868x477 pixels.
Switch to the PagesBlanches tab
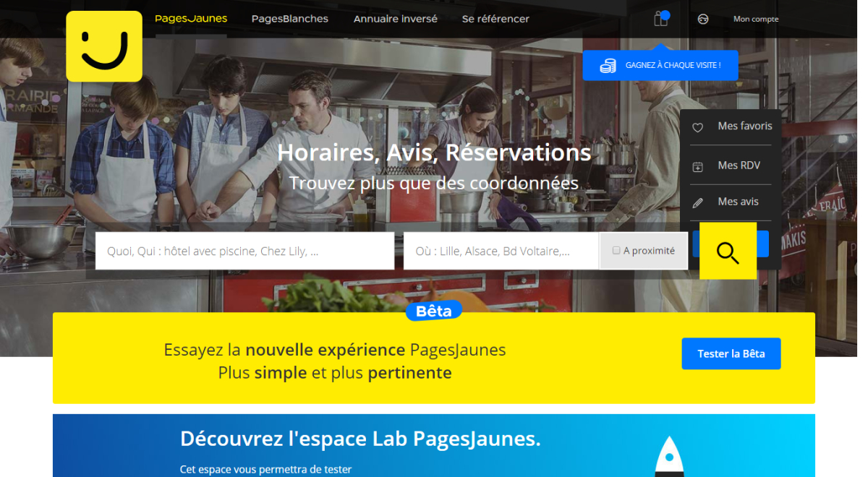tap(290, 19)
